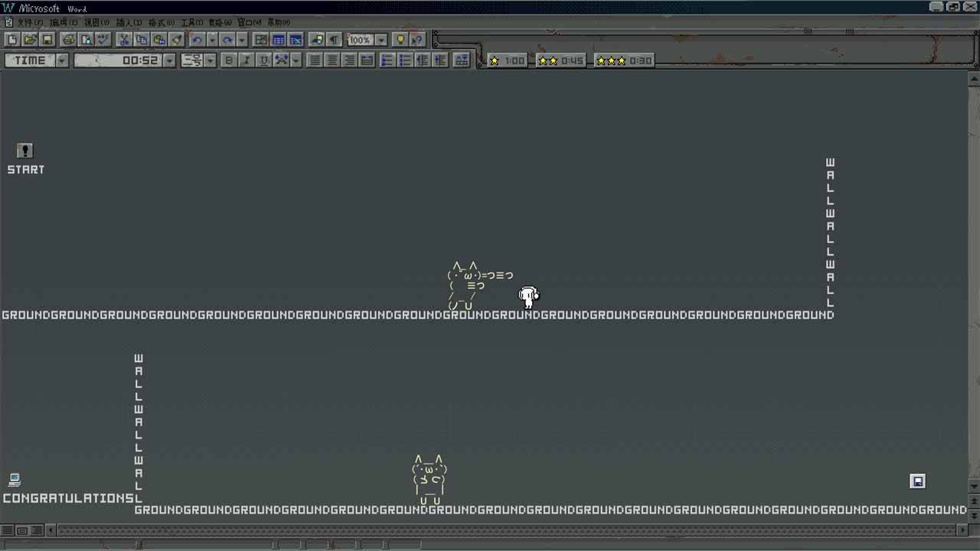Click the decrease indent icon

tap(423, 60)
